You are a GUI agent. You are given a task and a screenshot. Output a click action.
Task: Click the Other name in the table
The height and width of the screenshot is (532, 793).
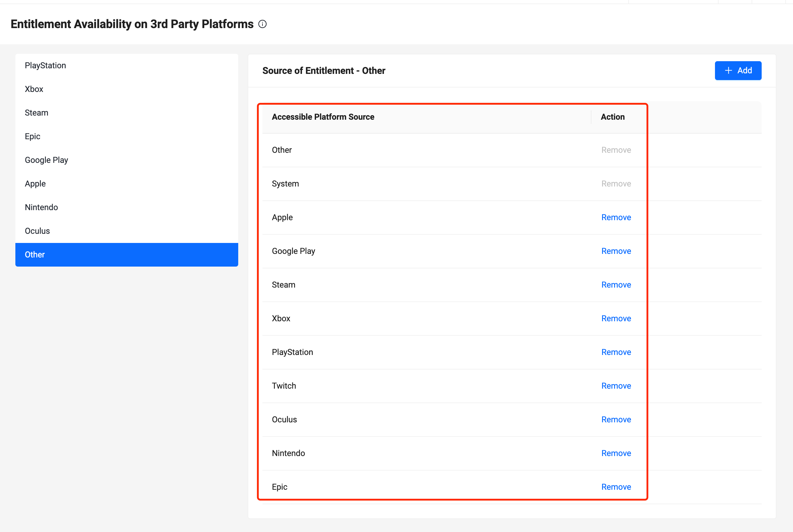pos(282,150)
